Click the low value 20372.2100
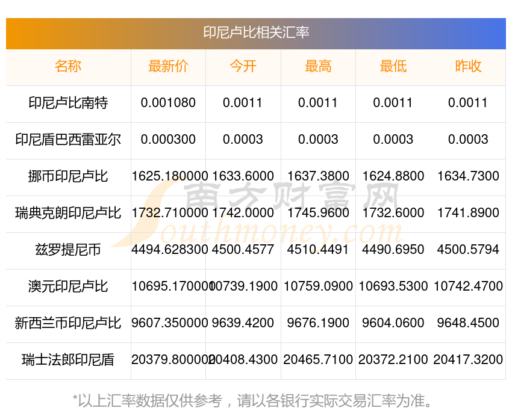This screenshot has height=420, width=512. [393, 360]
